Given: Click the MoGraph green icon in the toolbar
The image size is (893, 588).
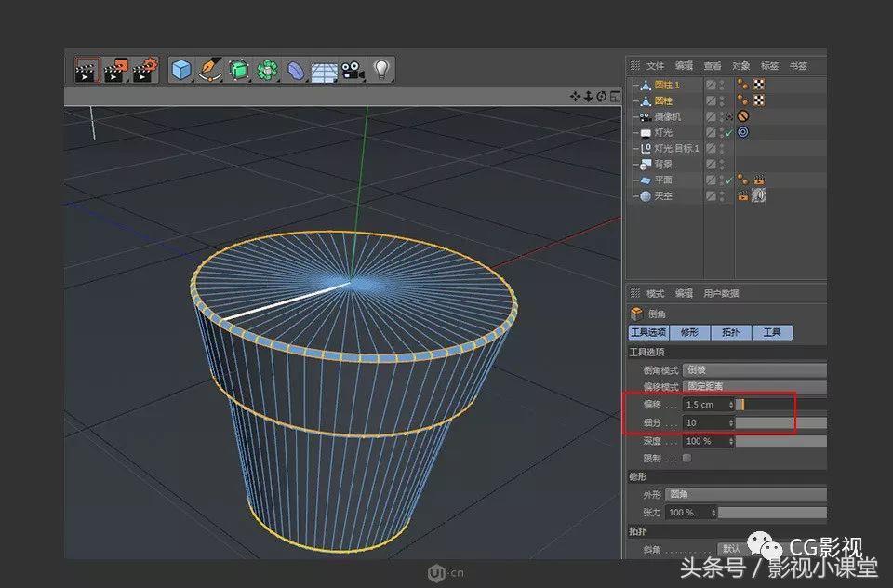Looking at the screenshot, I should point(267,69).
